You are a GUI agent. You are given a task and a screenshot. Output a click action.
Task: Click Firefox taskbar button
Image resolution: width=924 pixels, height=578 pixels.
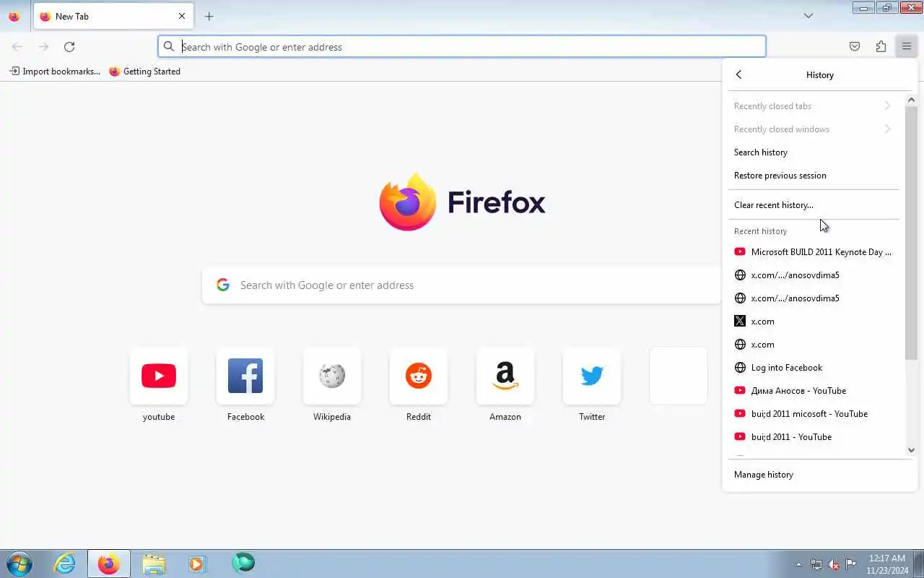[x=109, y=564]
